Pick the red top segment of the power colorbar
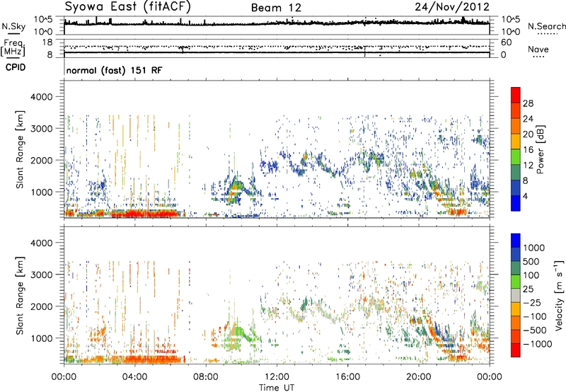566x392 pixels. pyautogui.click(x=516, y=96)
